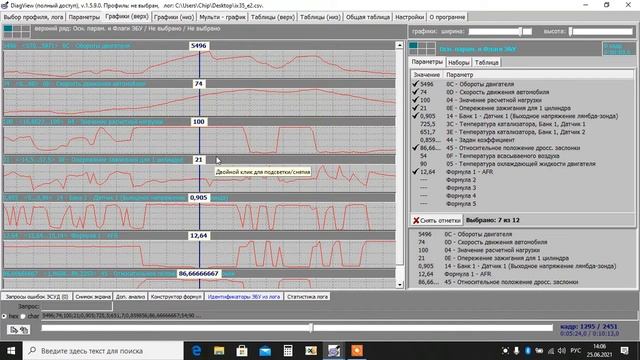This screenshot has width=640, height=360.
Task: Open Запросы ошибок ЭСУД tab
Action: pos(37,297)
